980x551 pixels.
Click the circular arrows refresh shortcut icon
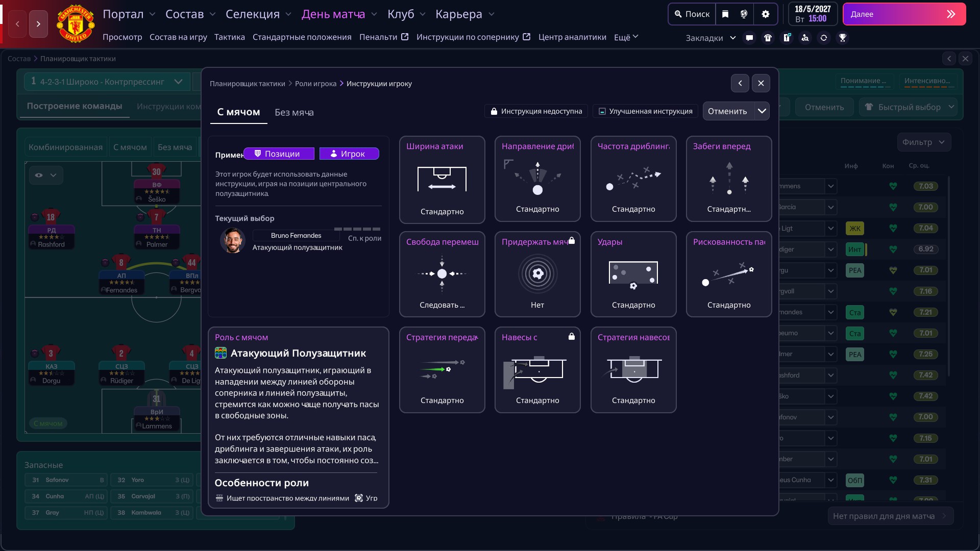824,38
